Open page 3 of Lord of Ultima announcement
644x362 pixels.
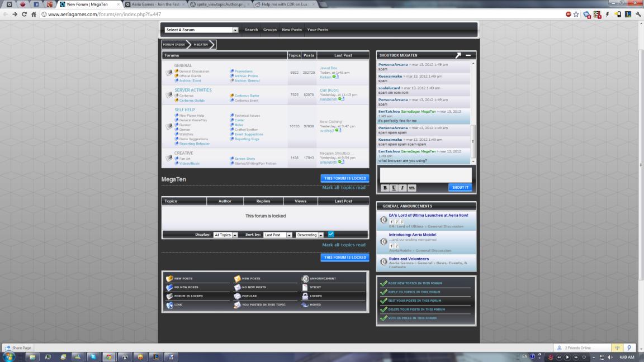tap(401, 222)
